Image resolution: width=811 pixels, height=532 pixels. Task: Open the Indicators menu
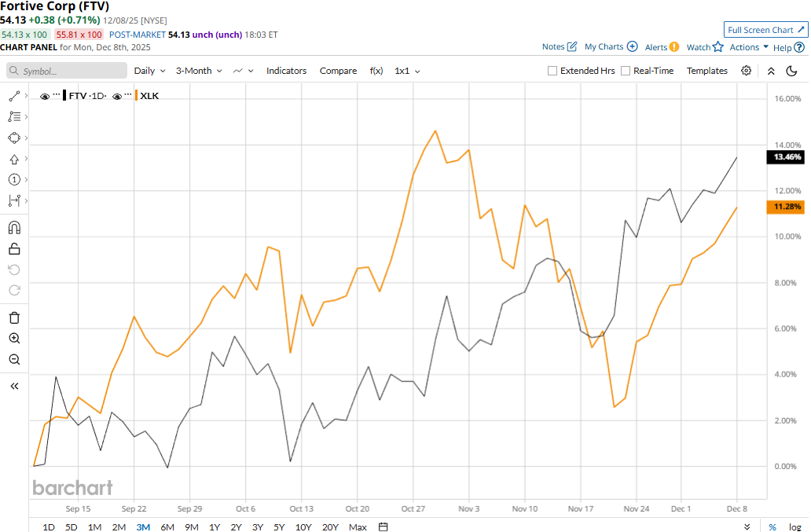click(286, 71)
